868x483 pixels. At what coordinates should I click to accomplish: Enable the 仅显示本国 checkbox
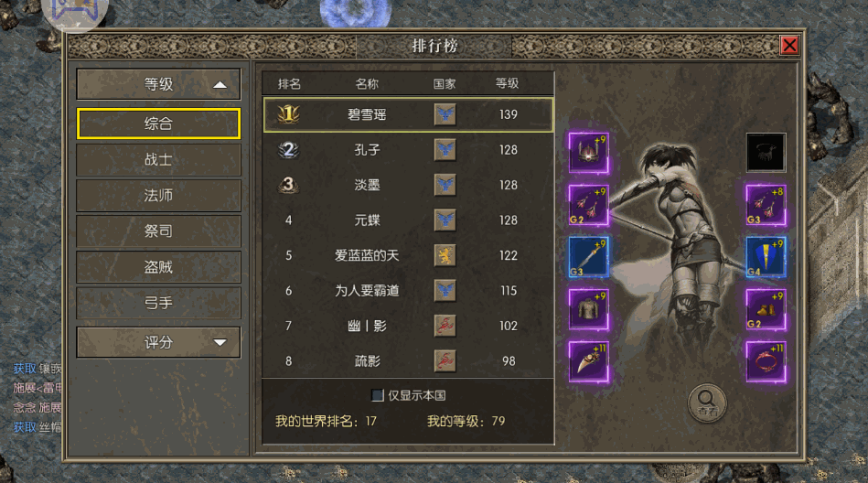pos(378,395)
